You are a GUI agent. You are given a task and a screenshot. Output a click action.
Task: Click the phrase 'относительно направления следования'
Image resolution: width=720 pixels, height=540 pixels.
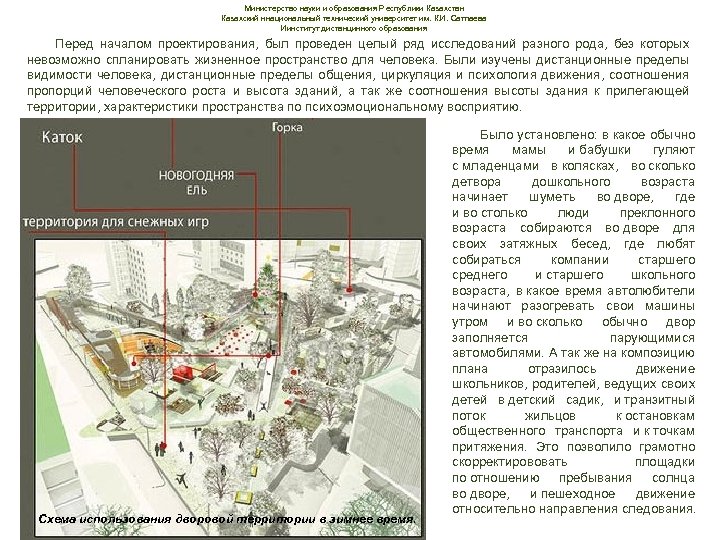pos(574,509)
